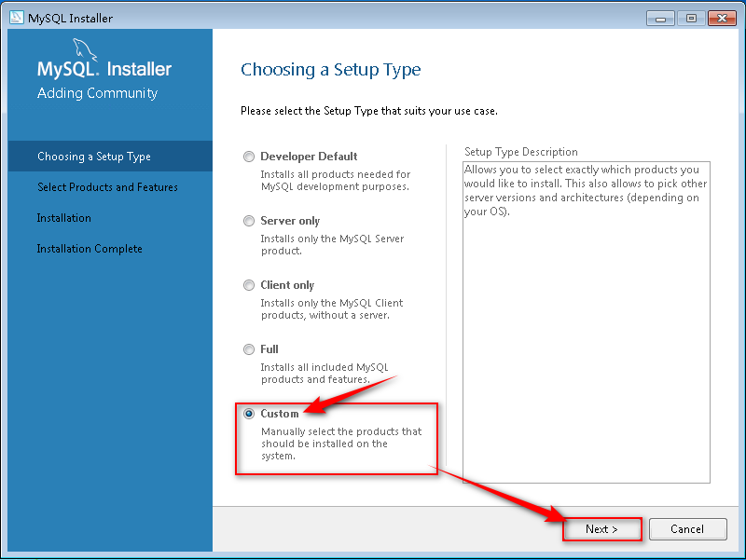Image resolution: width=746 pixels, height=560 pixels.
Task: Click the MySQL Installer title bar icon
Action: [x=17, y=18]
